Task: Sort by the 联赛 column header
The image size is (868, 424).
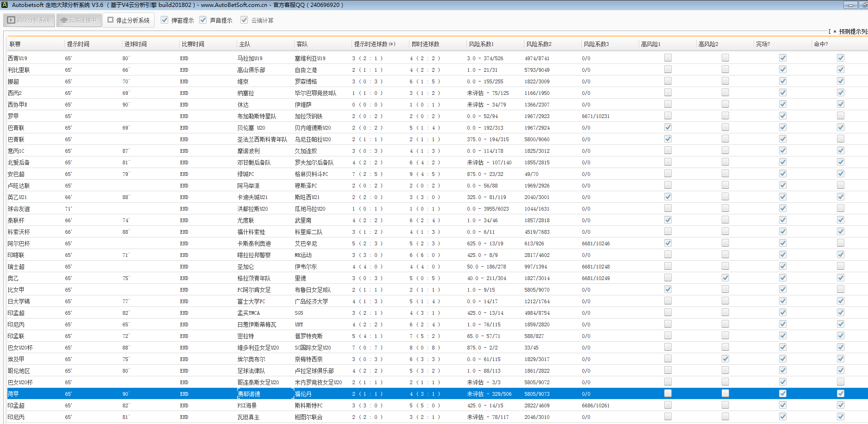Action: coord(15,44)
